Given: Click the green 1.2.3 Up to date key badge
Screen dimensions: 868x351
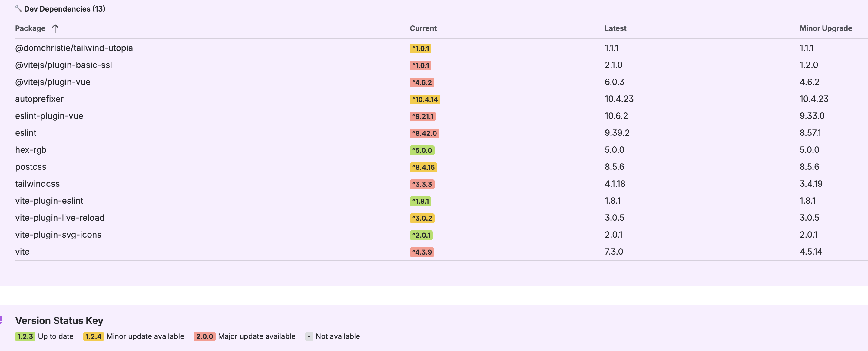Looking at the screenshot, I should click(25, 336).
